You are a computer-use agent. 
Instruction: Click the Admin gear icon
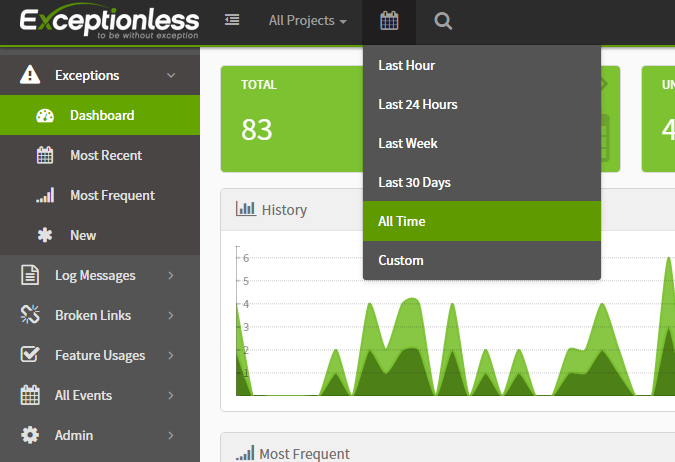tap(30, 435)
